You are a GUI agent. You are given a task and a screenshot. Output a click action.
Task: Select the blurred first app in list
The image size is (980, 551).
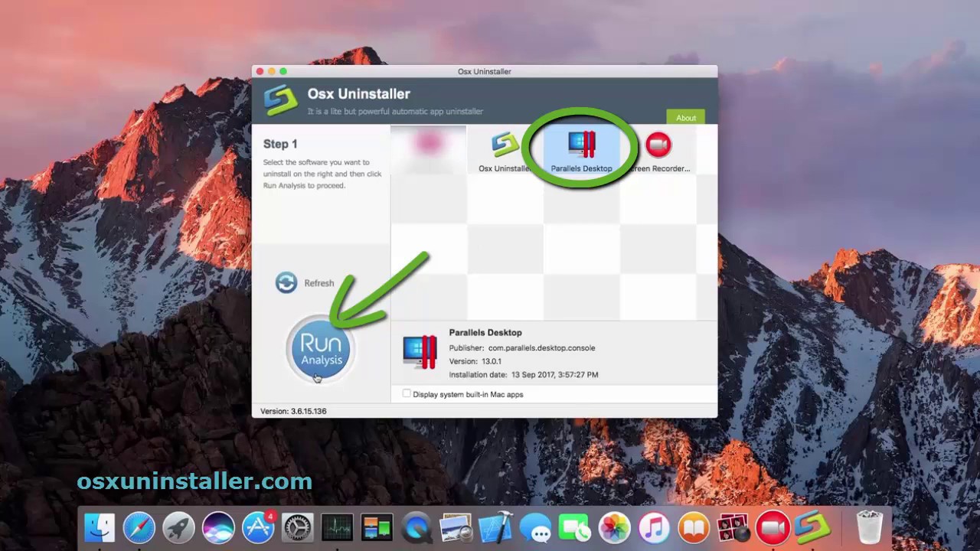(429, 150)
